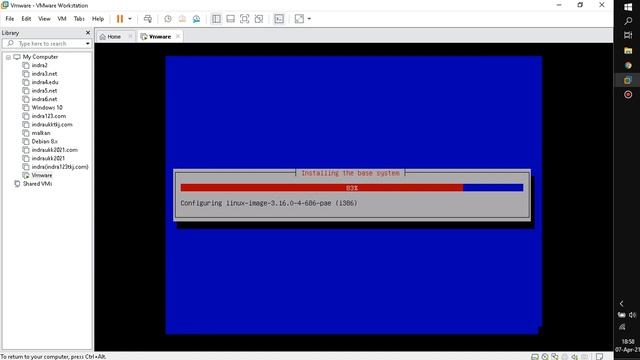This screenshot has width=640, height=360.
Task: Close the Library panel
Action: tap(88, 33)
